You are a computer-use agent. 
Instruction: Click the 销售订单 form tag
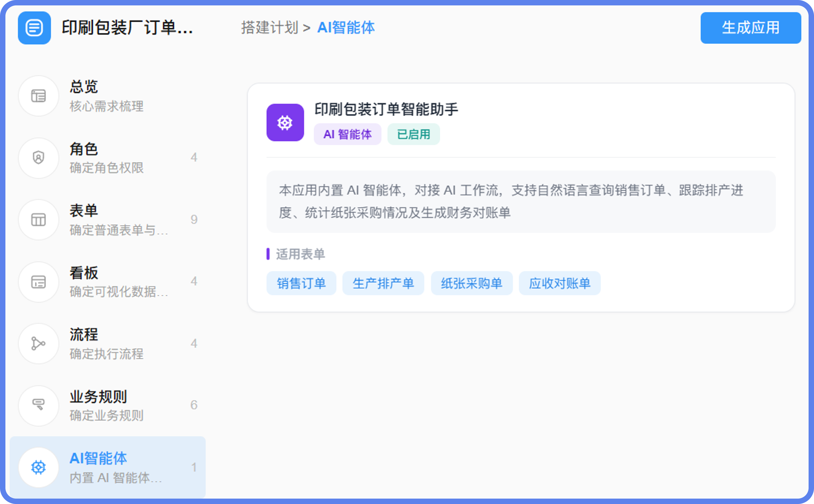click(x=301, y=283)
